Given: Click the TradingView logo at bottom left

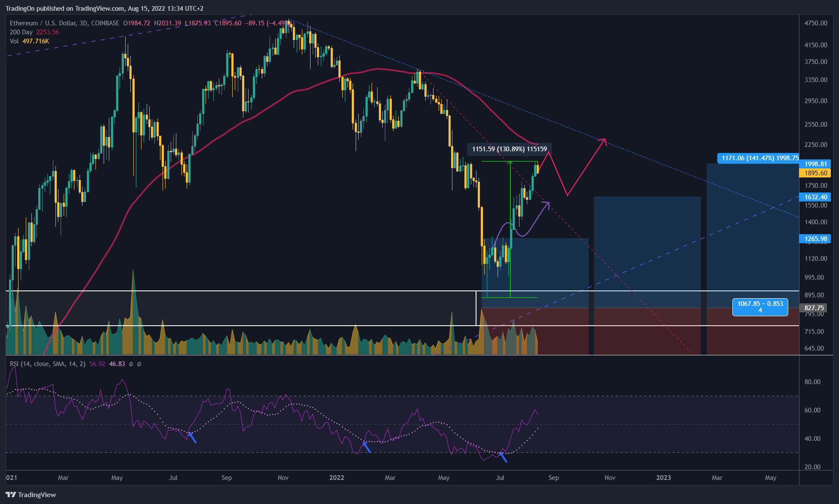Looking at the screenshot, I should (x=31, y=495).
